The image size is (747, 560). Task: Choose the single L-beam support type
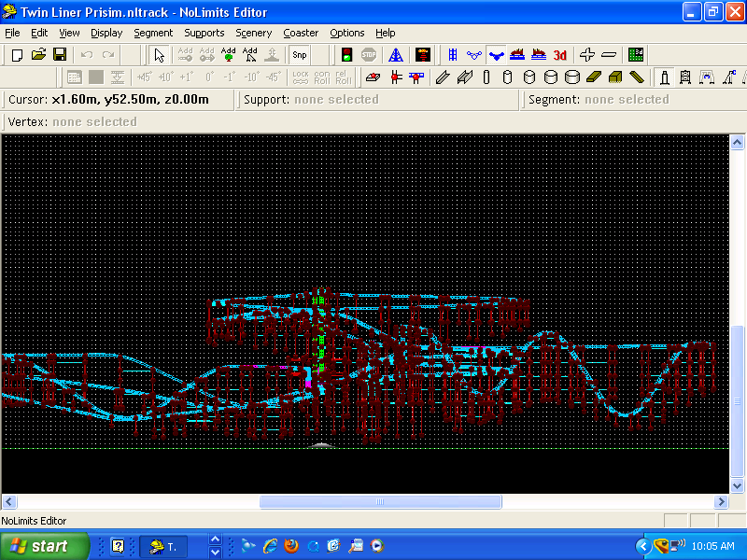tap(443, 77)
